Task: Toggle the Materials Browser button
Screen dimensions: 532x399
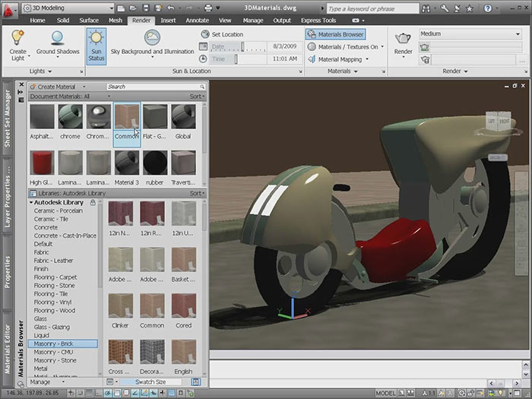Action: pyautogui.click(x=336, y=34)
